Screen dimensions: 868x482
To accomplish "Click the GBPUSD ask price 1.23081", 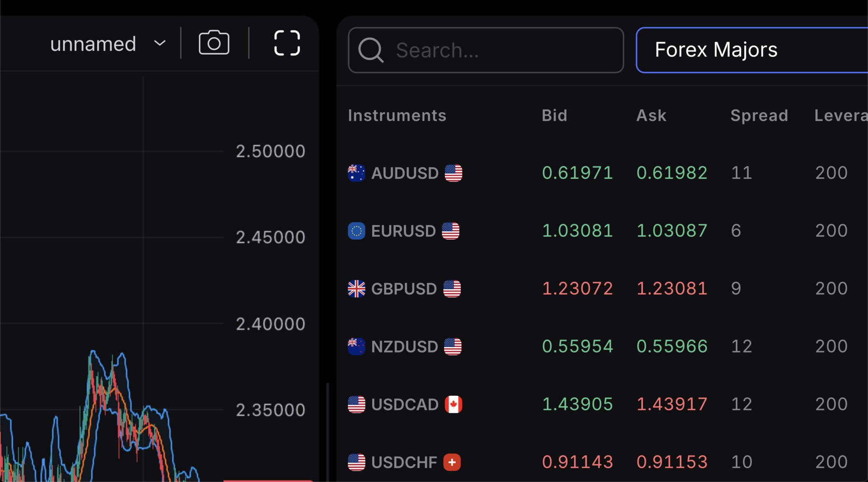I will [x=672, y=288].
